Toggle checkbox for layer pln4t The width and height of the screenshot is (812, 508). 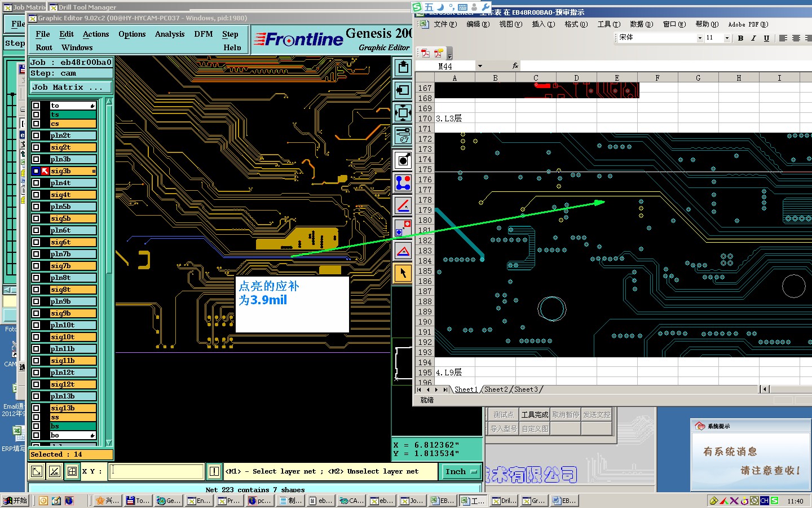(36, 183)
